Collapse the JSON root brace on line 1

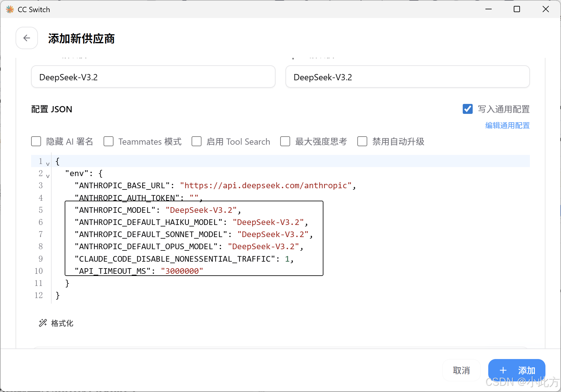48,164
